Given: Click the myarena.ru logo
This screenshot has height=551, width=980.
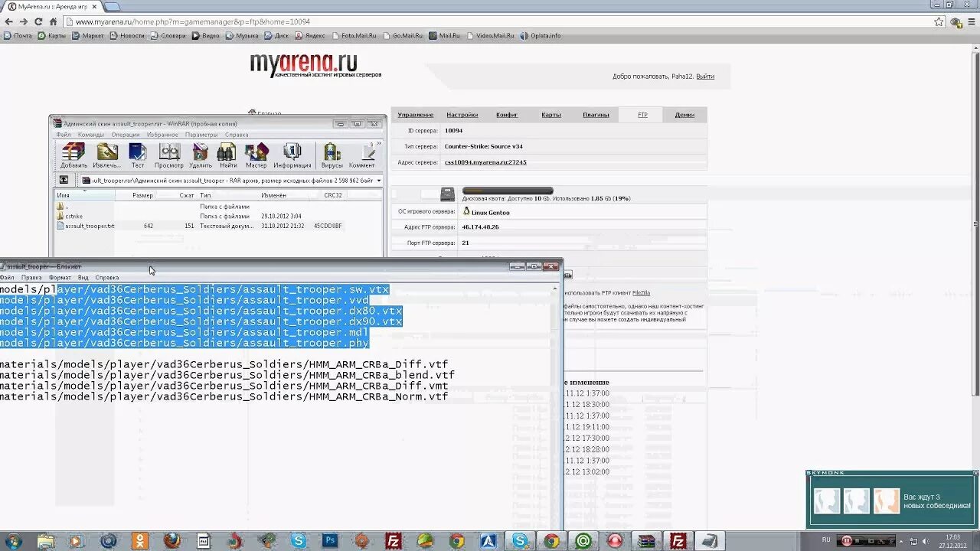Looking at the screenshot, I should pos(315,64).
